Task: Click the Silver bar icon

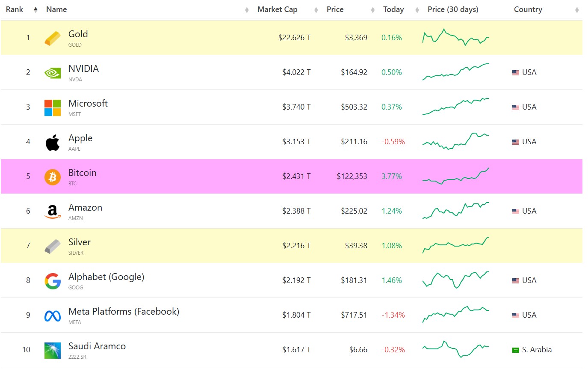Action: coord(53,246)
